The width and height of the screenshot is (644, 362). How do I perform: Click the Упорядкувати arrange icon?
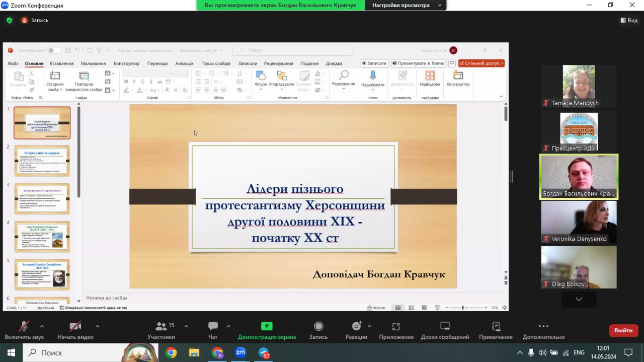click(281, 76)
